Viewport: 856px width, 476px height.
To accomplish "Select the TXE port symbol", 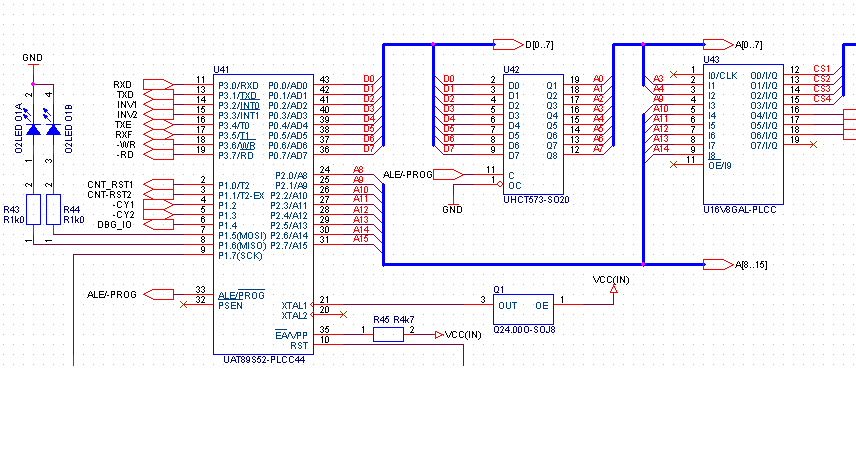I will [x=158, y=124].
